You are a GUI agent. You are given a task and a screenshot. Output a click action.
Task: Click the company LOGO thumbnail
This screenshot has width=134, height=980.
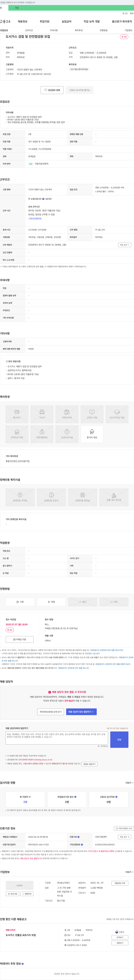coord(19,885)
